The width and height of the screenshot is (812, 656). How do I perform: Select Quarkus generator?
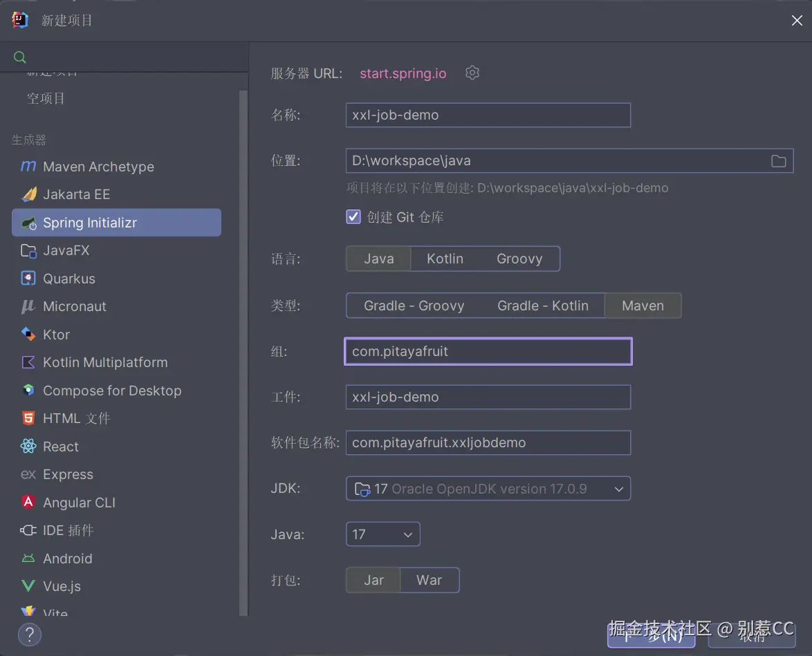coord(116,279)
